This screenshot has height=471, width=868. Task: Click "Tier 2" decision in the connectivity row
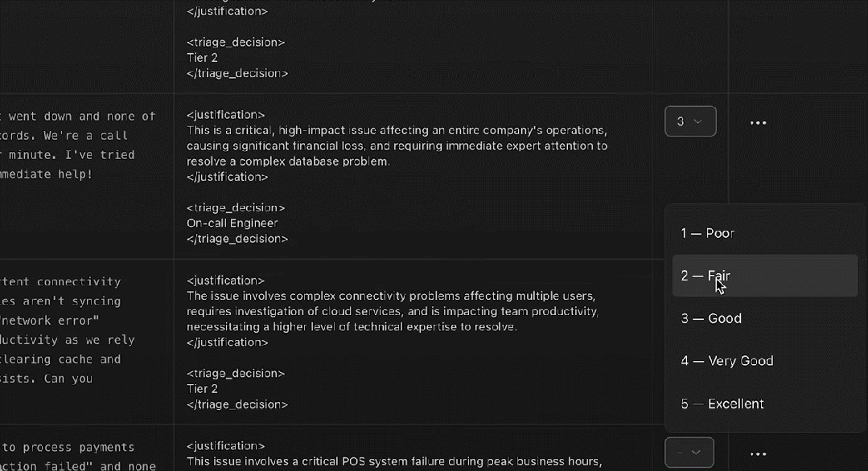click(x=202, y=389)
